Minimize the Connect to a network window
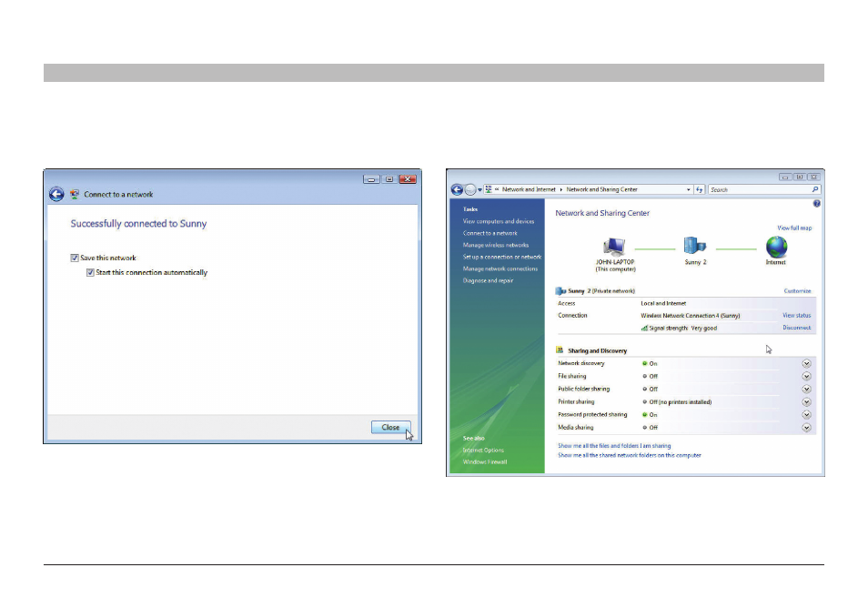 371,179
